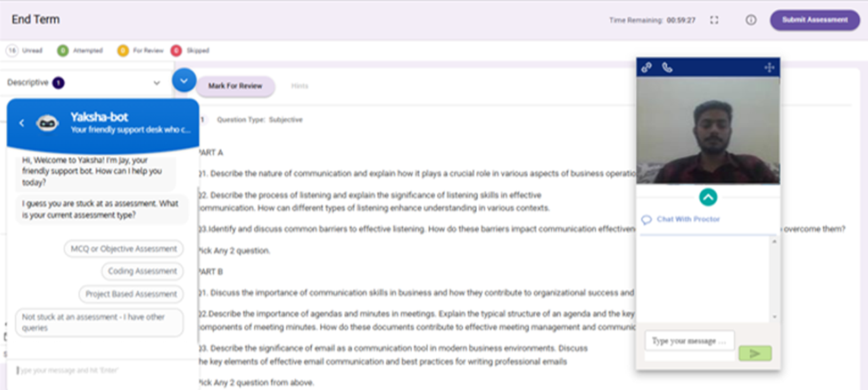Click the proctor chat scrollbar down arrow

(774, 317)
